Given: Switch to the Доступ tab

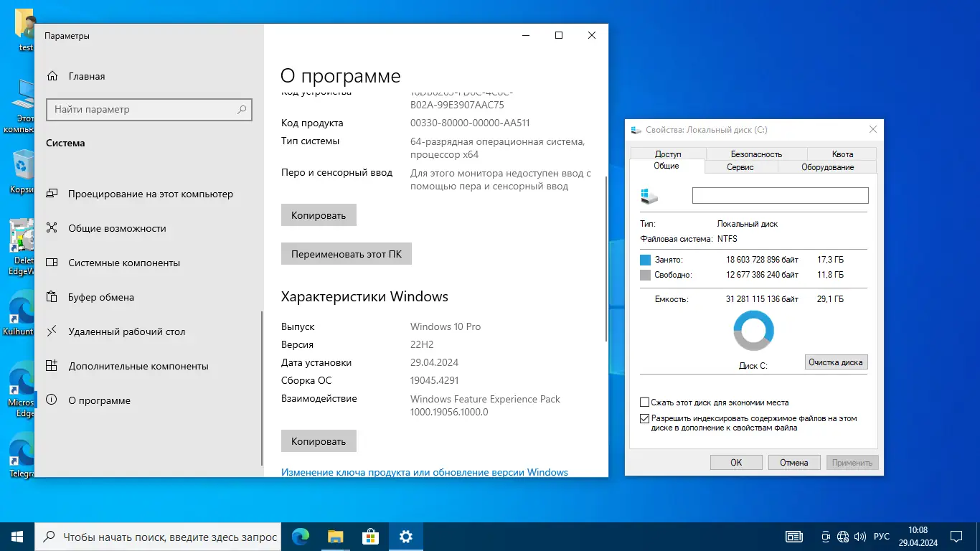Looking at the screenshot, I should (668, 154).
